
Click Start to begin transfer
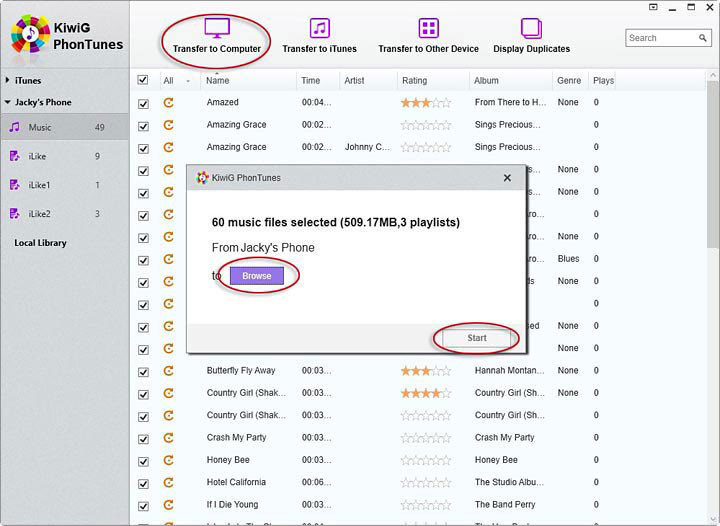click(x=477, y=338)
